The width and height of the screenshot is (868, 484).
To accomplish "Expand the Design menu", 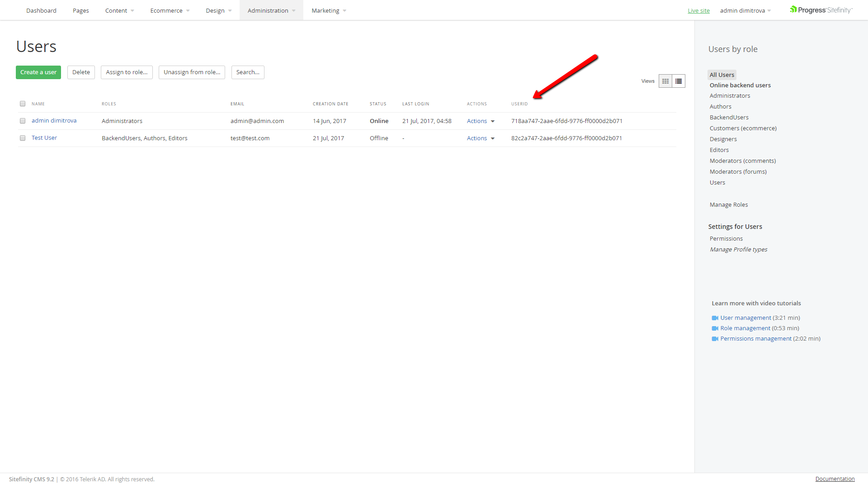I will pos(219,10).
